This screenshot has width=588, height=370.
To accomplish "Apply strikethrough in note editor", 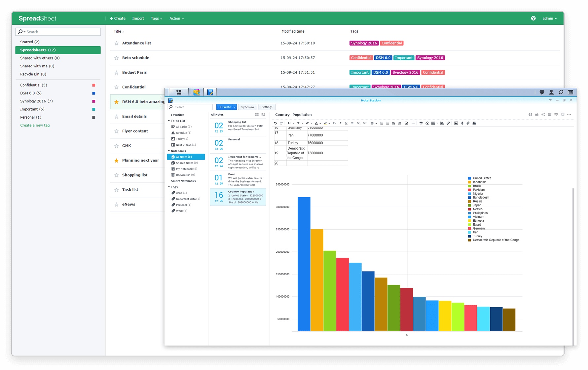I will tap(352, 123).
